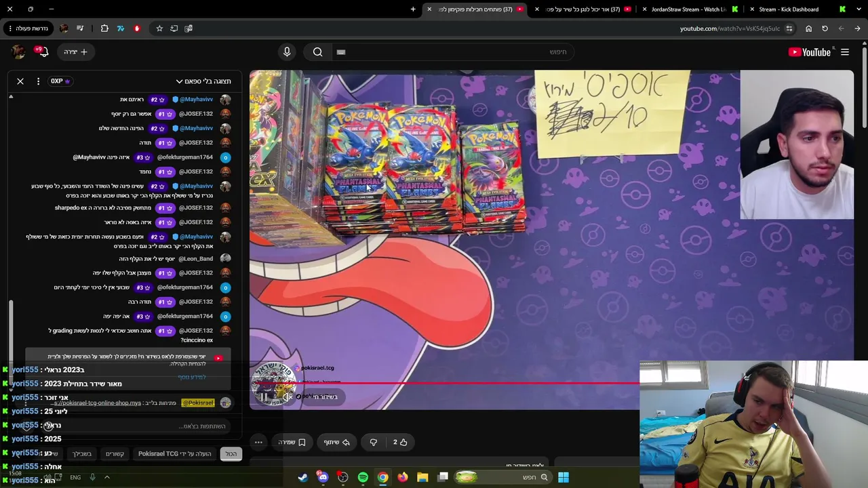Pause the live video

tap(263, 396)
